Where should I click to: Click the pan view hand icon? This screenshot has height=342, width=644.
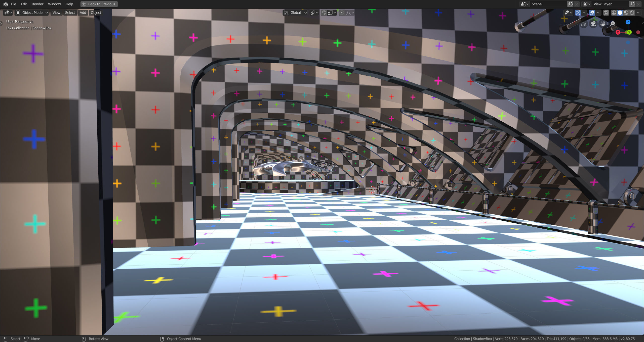pos(603,24)
